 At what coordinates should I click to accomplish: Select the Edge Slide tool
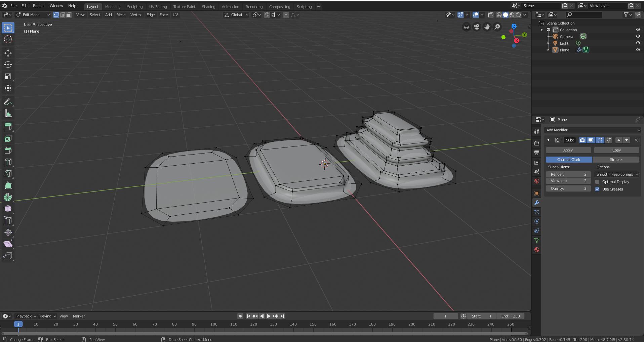point(8,221)
